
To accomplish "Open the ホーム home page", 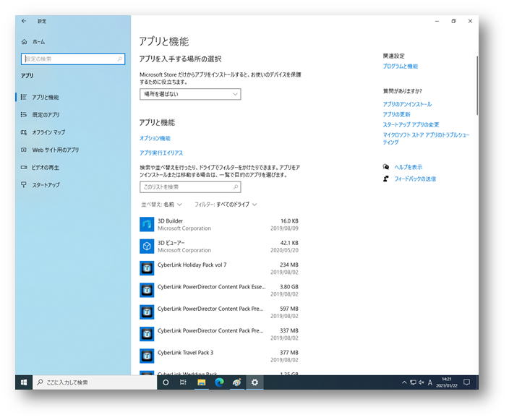I will coord(33,42).
